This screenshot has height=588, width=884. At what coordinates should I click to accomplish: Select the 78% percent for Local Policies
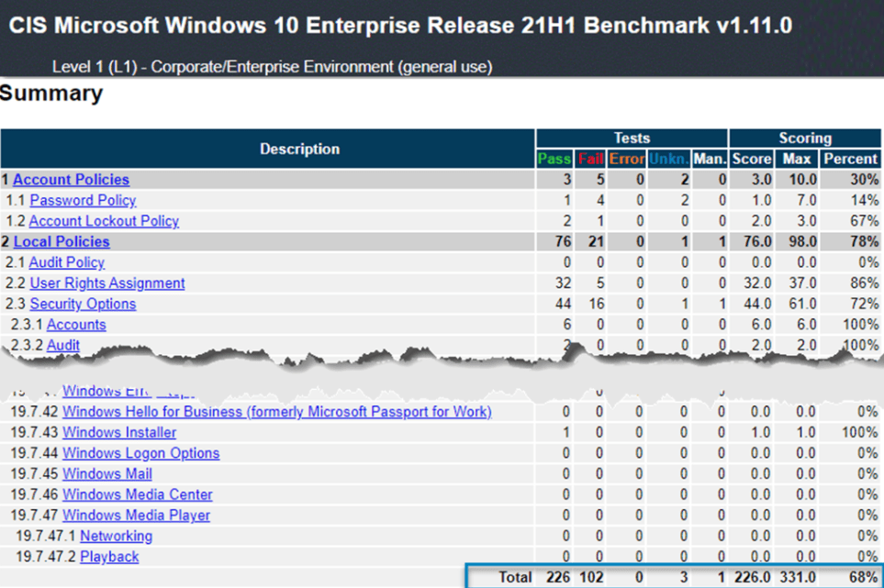865,241
